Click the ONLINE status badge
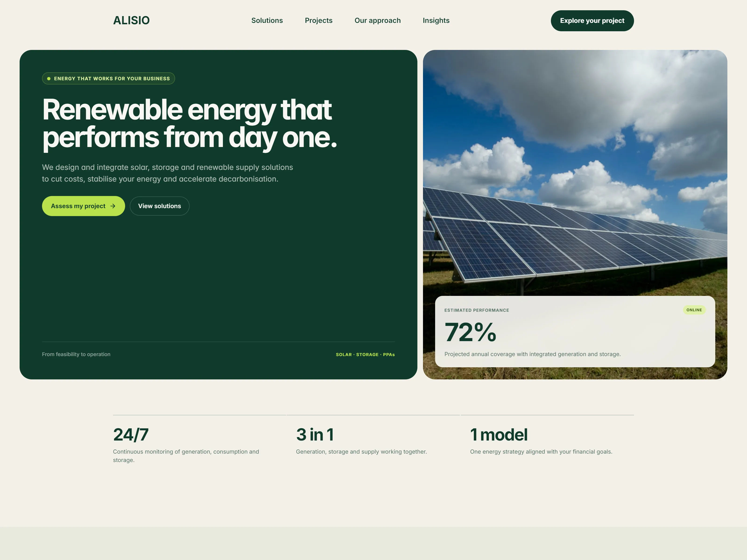The image size is (747, 560). click(x=694, y=310)
